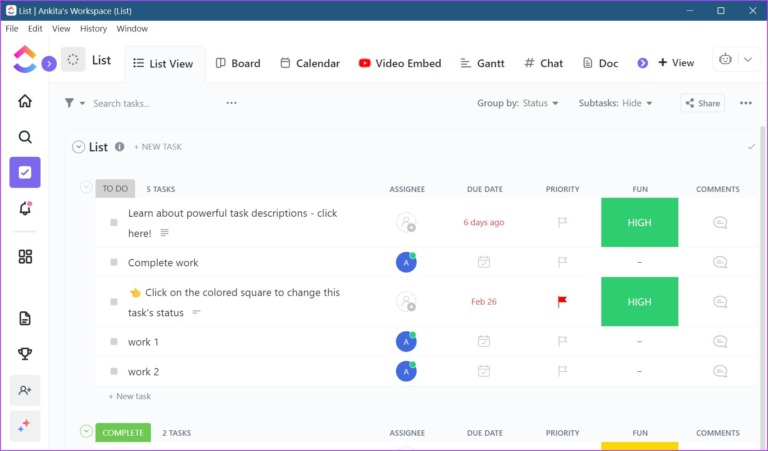Open the Subtasks Hide dropdown
This screenshot has width=768, height=451.
click(615, 103)
